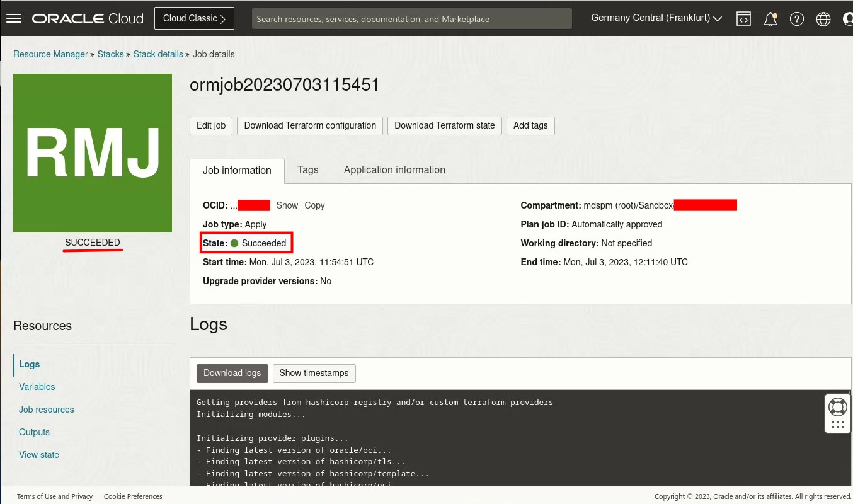Click the Compartment path text
Screen dimensions: 853x504
pyautogui.click(x=628, y=205)
